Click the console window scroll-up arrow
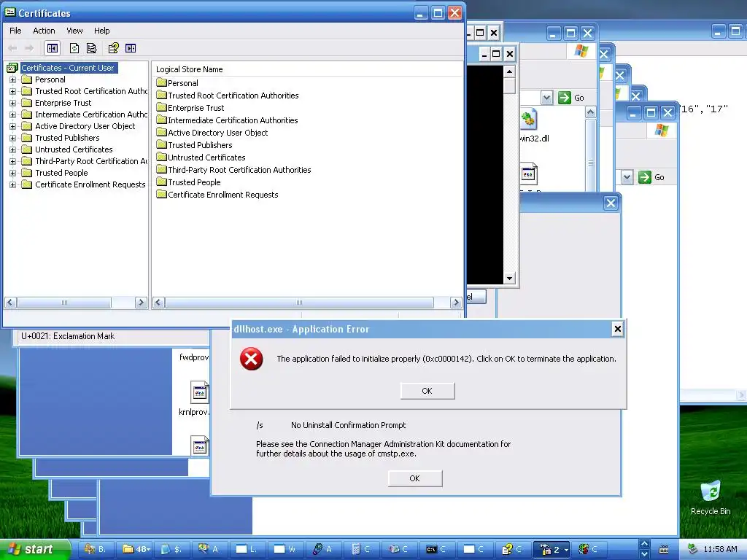This screenshot has height=560, width=747. coord(509,72)
